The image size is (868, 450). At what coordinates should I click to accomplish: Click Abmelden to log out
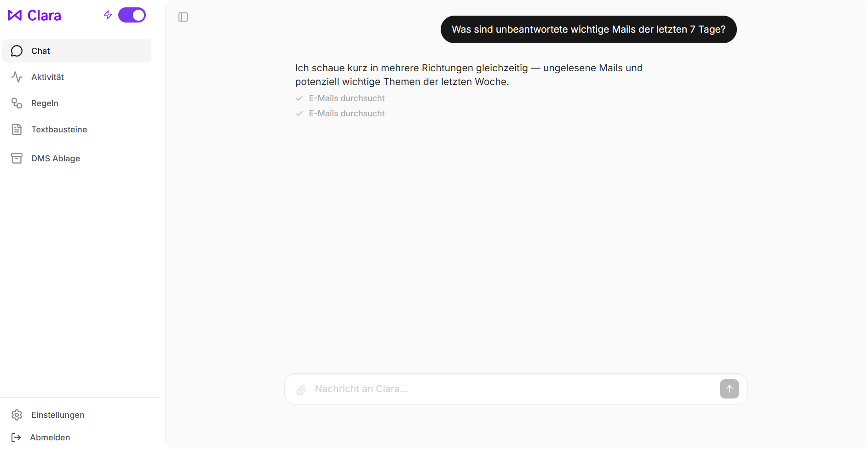pos(50,438)
